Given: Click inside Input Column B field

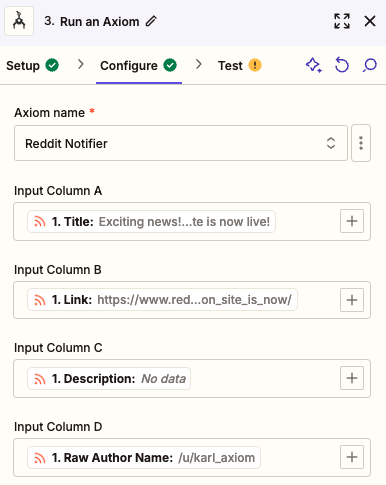Looking at the screenshot, I should pyautogui.click(x=192, y=300).
